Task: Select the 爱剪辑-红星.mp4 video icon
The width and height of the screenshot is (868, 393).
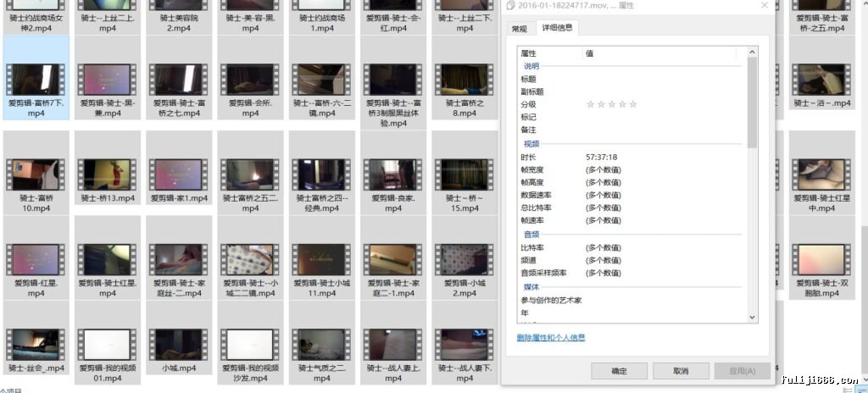Action: (x=36, y=260)
